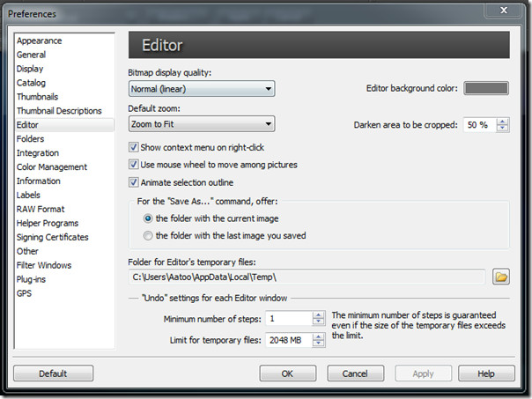Open Default zoom dropdown
Viewport: 532px width, 399px height.
tap(202, 124)
